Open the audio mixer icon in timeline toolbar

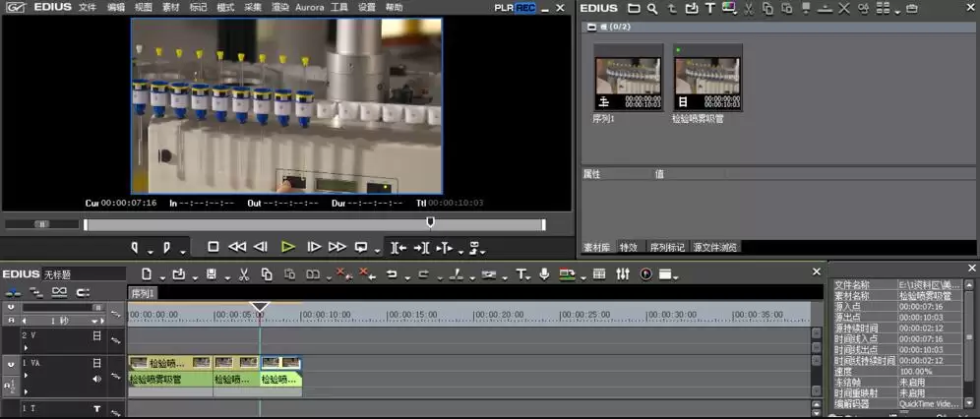(x=623, y=274)
